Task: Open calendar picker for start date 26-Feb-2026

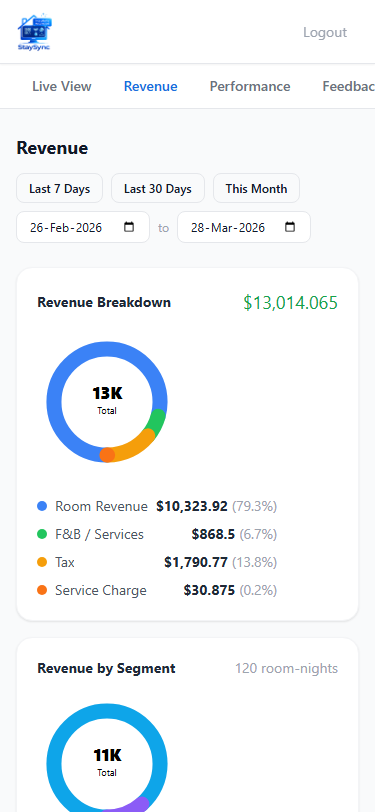Action: pos(129,227)
